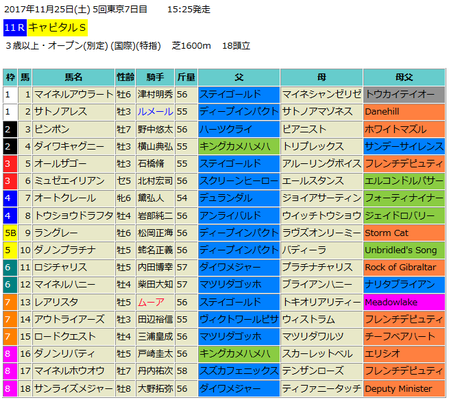Click jockey name ルメール
This screenshot has width=449, height=400.
click(x=155, y=112)
